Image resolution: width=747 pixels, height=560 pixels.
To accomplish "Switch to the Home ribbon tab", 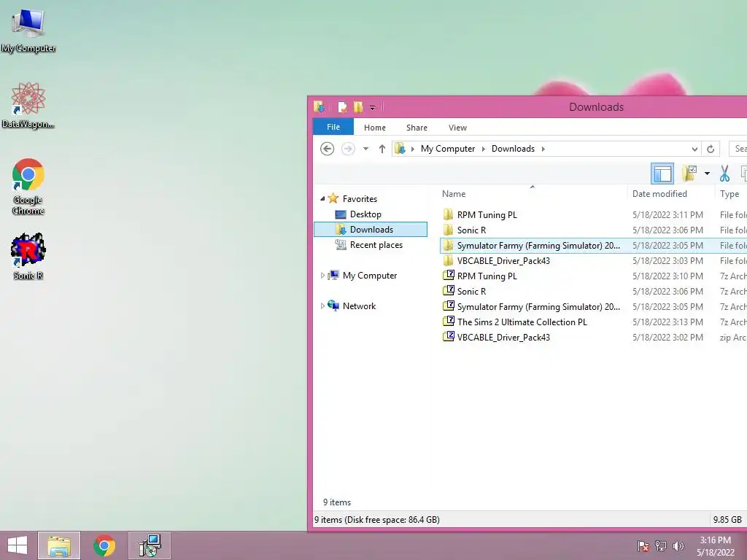I will [x=375, y=128].
